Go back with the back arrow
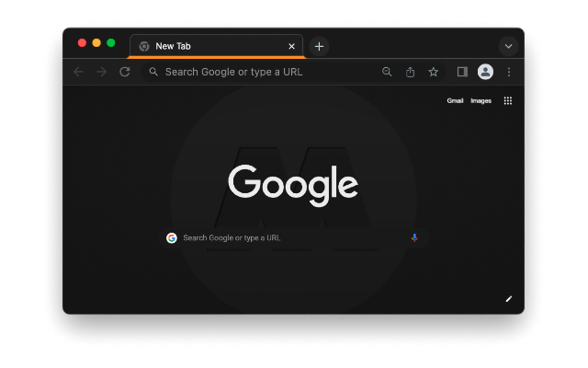The image size is (588, 368). 78,72
